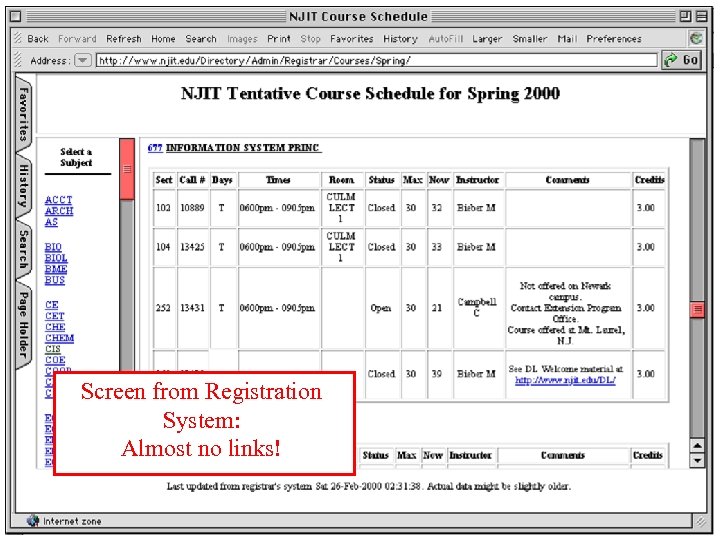Screen dimensions: 720x540
Task: Click Images in the toolbar
Action: click(242, 39)
